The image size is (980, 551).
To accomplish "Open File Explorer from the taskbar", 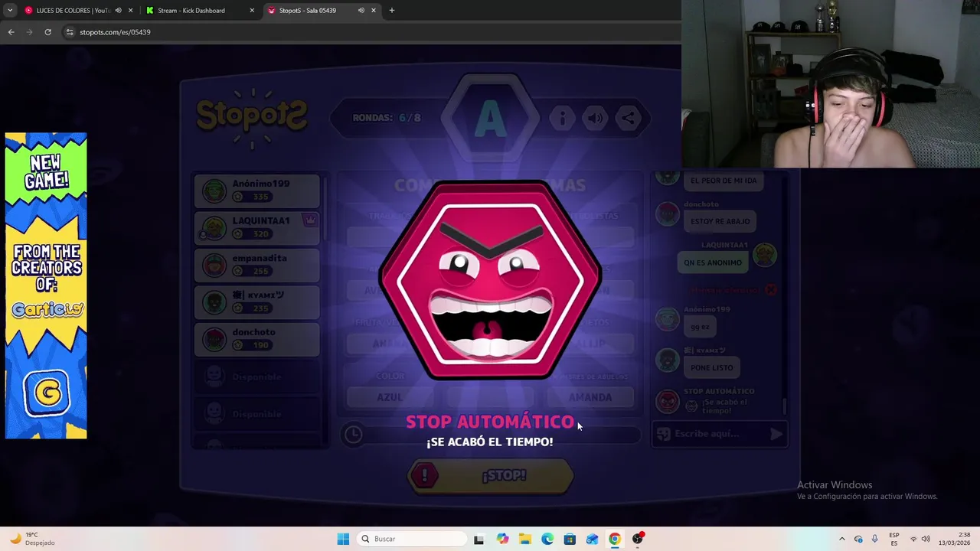I will [525, 539].
